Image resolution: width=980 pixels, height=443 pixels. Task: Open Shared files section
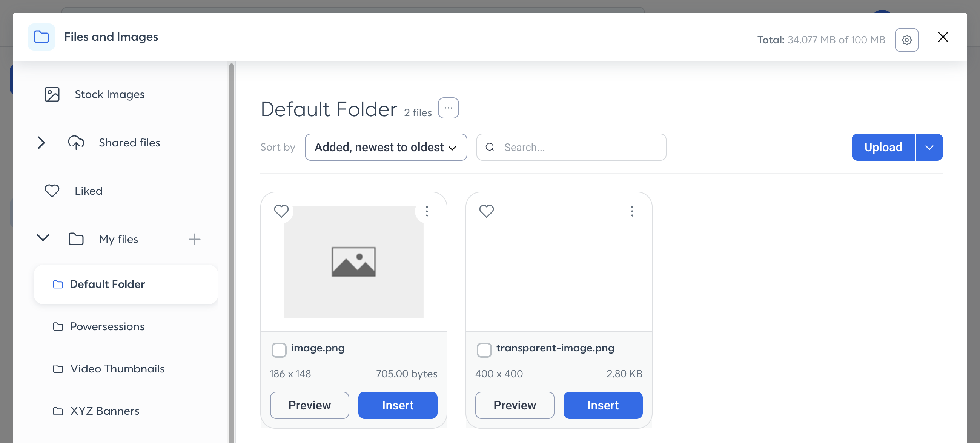pos(129,143)
